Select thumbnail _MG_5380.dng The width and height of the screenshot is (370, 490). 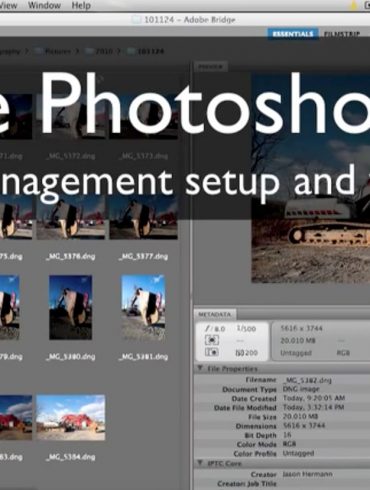pyautogui.click(x=70, y=307)
